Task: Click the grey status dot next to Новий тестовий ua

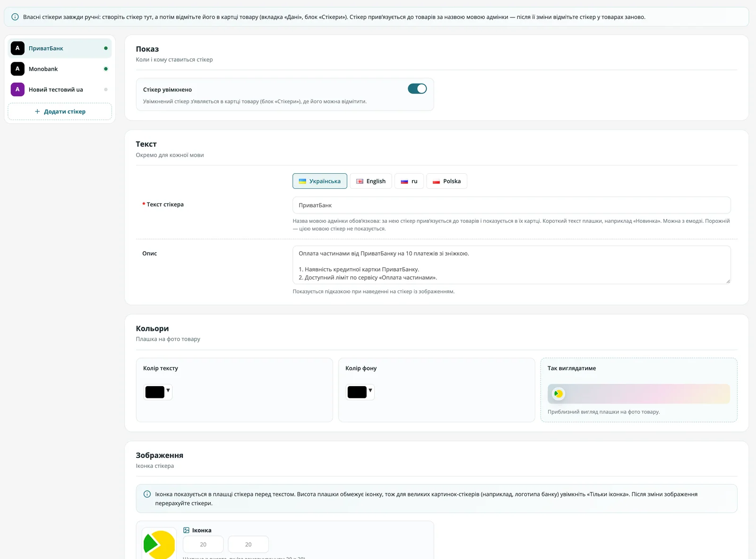Action: (x=106, y=89)
